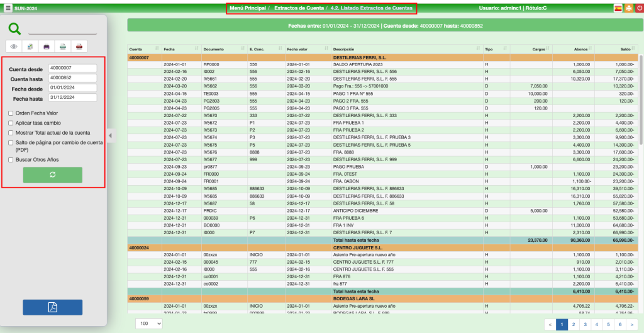Click the Cuenta desde input field
The image size is (644, 333).
point(72,68)
